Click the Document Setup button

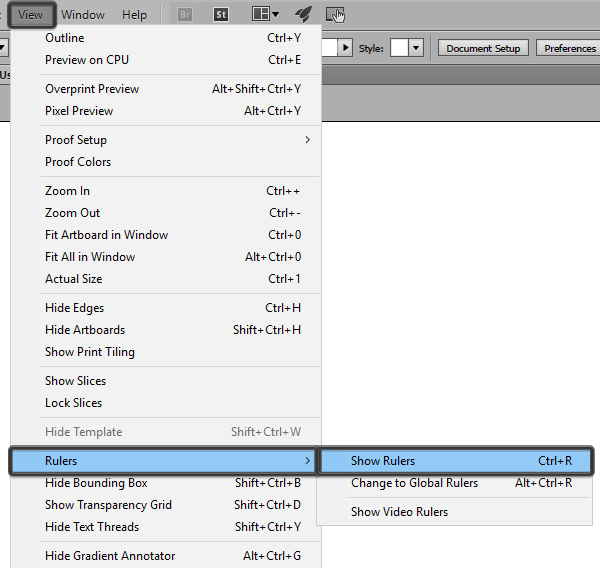pyautogui.click(x=483, y=48)
